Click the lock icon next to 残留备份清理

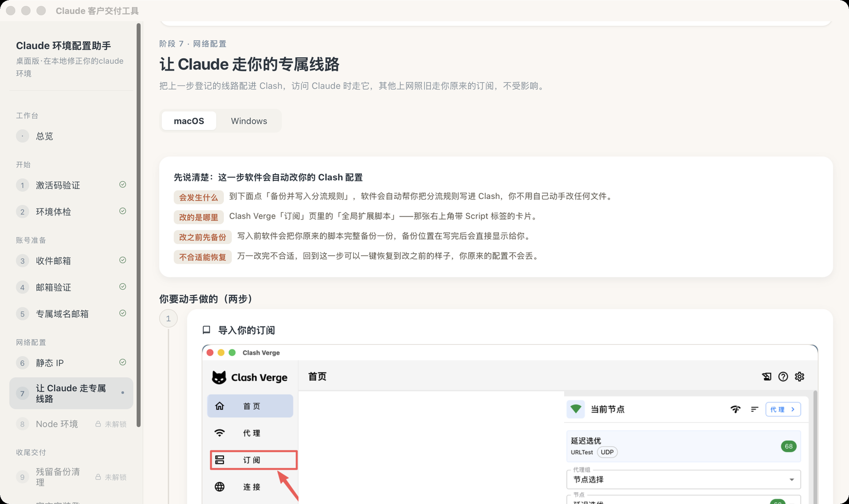pyautogui.click(x=98, y=477)
